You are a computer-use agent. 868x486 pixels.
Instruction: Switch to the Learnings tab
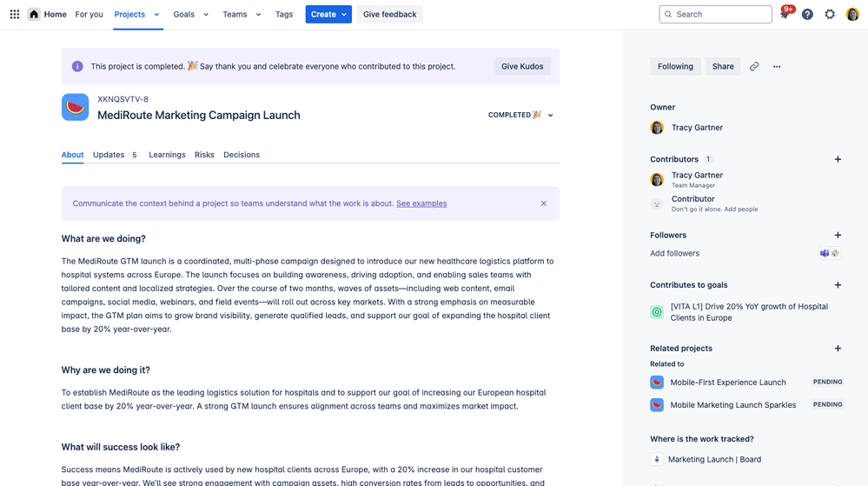tap(167, 155)
